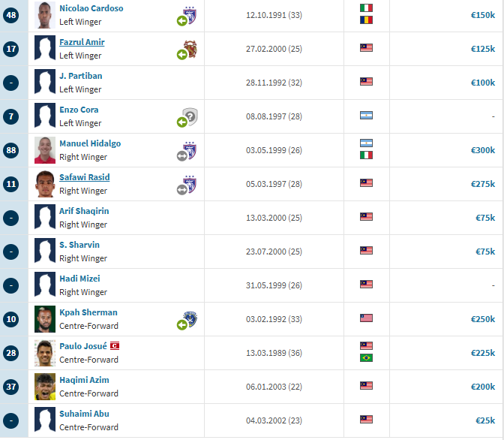
Task: Click the Argentina flag in Enzo Cora's row
Action: click(x=366, y=115)
